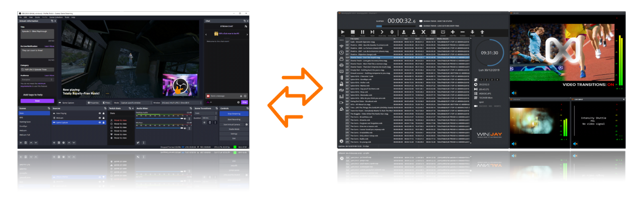Select the Webcam source in OBS Sources

[x=78, y=118]
